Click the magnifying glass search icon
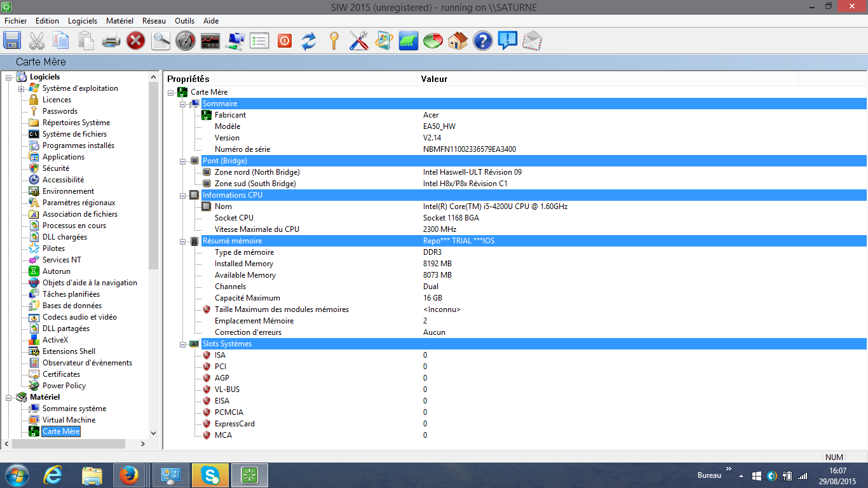The image size is (868, 488). point(161,41)
